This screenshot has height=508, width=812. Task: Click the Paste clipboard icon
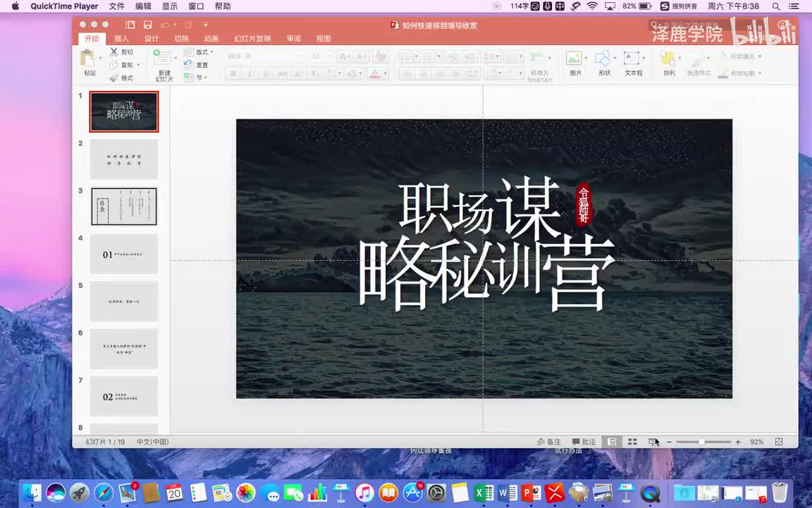pos(87,58)
